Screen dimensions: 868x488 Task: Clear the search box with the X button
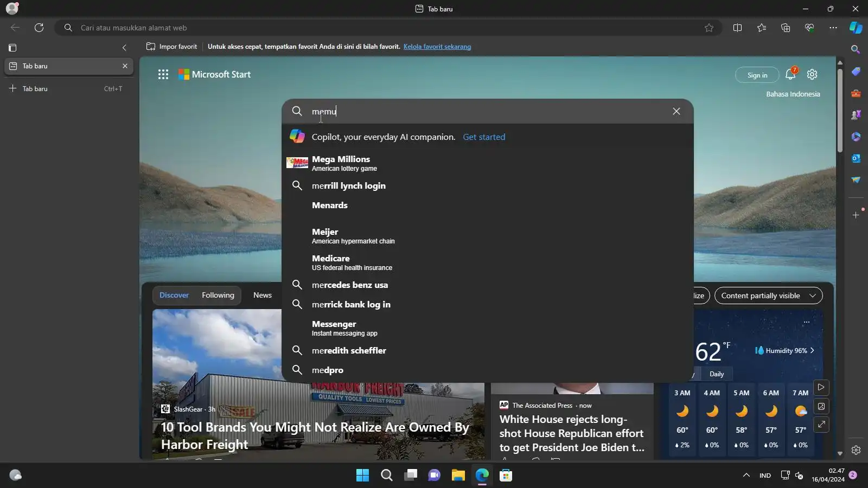pos(676,111)
